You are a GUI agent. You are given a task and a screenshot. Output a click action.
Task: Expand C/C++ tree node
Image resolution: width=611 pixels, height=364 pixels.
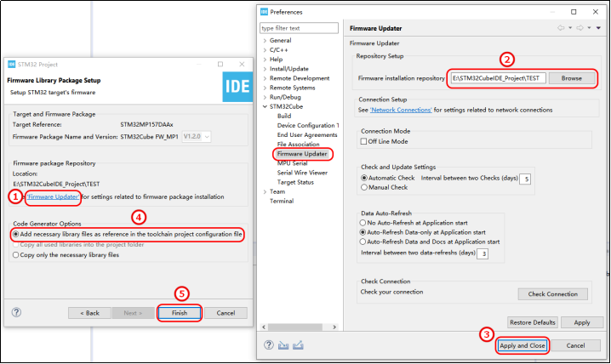click(265, 50)
